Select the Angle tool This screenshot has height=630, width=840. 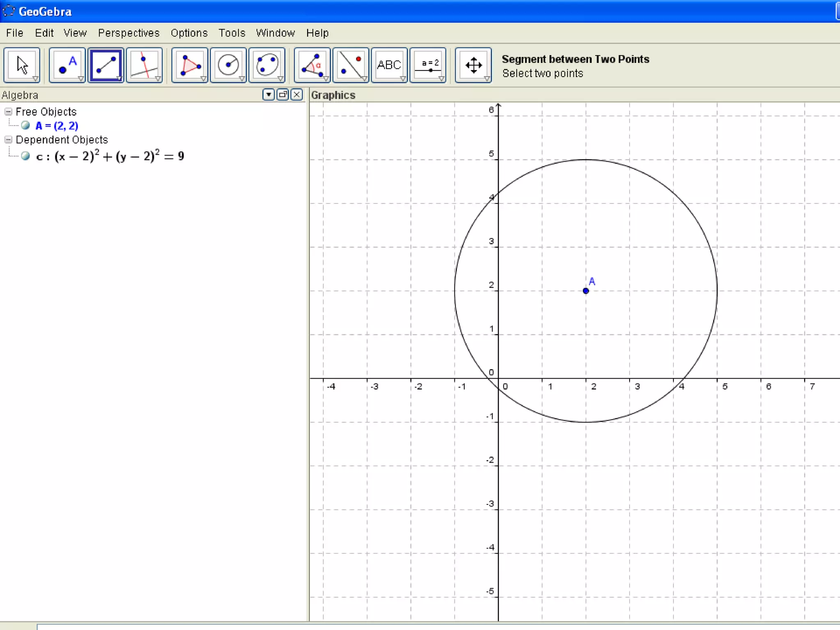[x=312, y=65]
